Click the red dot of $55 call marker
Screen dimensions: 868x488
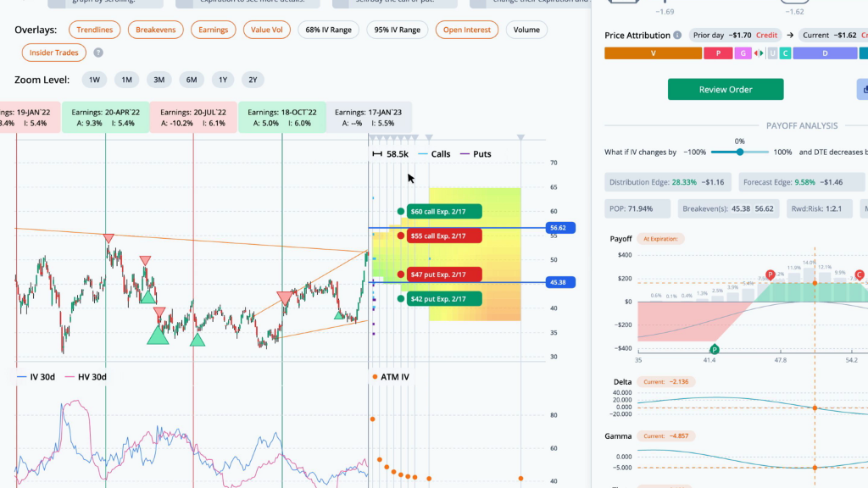coord(401,236)
